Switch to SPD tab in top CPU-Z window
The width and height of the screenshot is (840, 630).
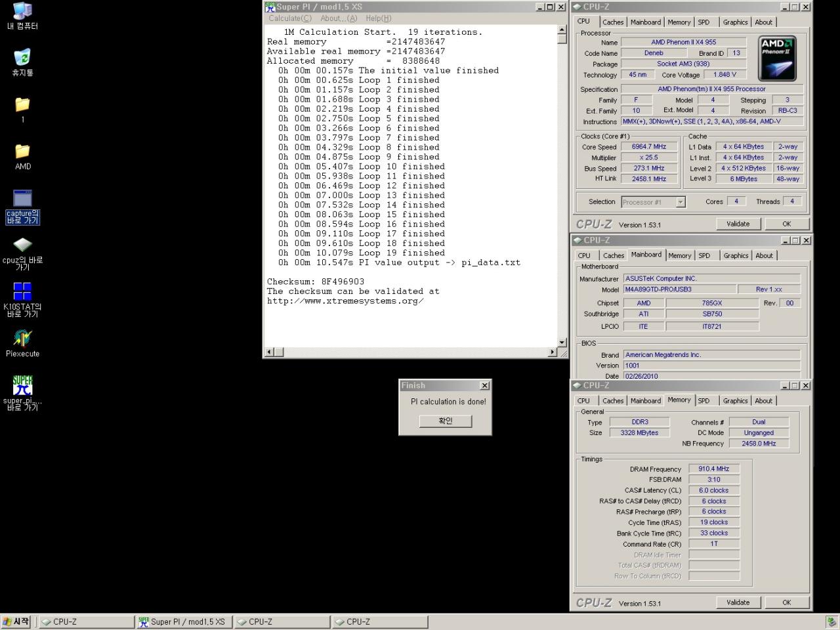(703, 22)
